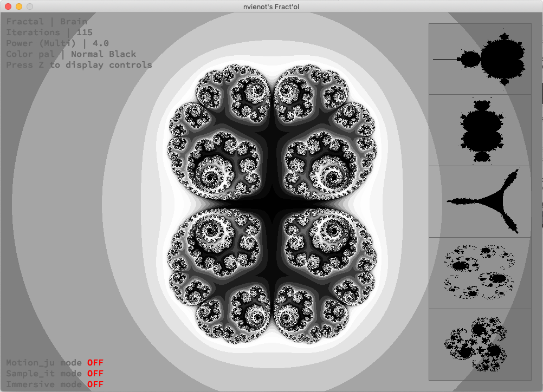543x392 pixels.
Task: Select the three-pronged tricorn fractal thumbnail
Action: (x=480, y=202)
